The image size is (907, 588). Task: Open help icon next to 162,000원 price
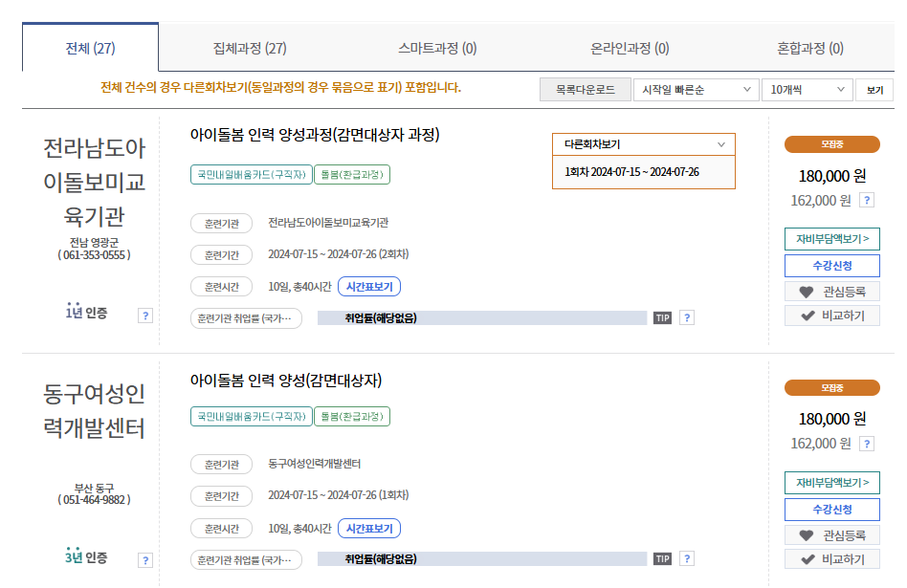coord(867,201)
